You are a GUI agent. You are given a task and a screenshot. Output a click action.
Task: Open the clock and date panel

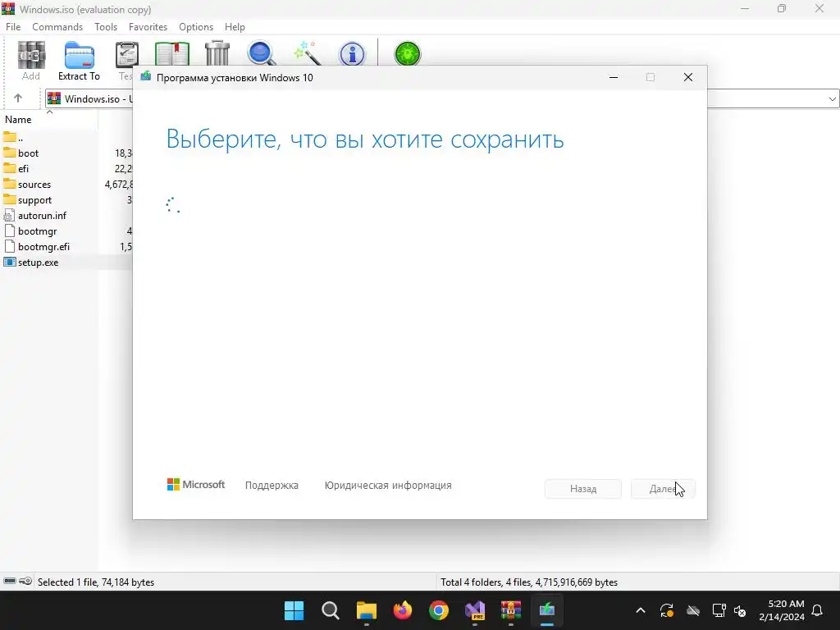click(x=782, y=610)
